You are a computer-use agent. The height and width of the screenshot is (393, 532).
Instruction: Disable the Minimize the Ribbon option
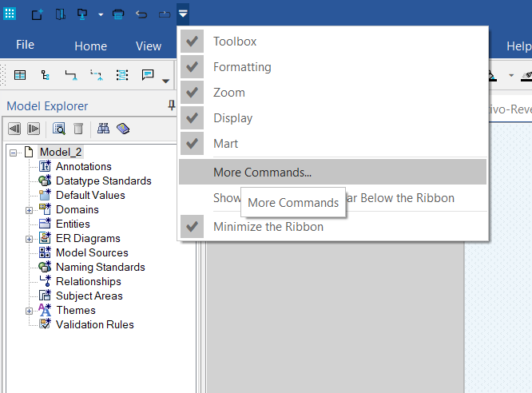pos(192,227)
